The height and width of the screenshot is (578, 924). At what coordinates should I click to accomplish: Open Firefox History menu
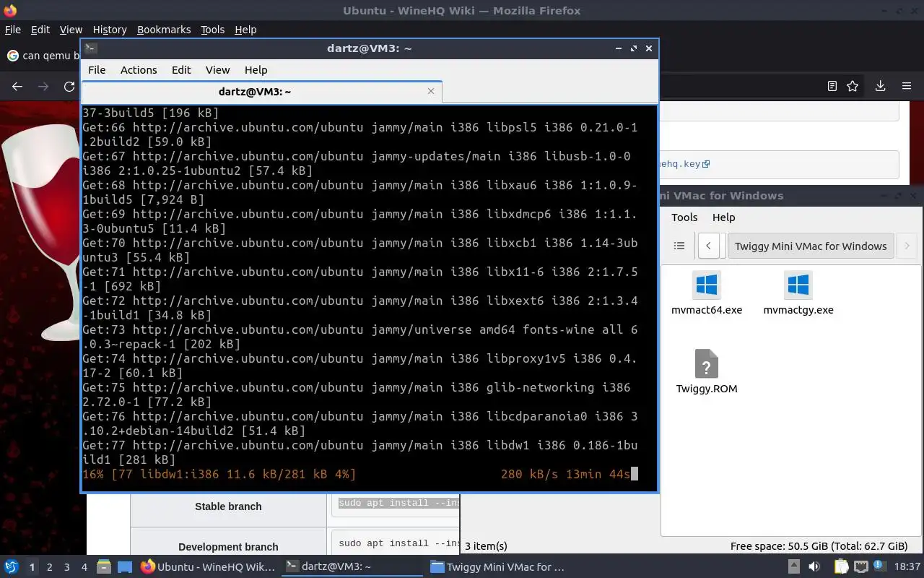pos(110,30)
